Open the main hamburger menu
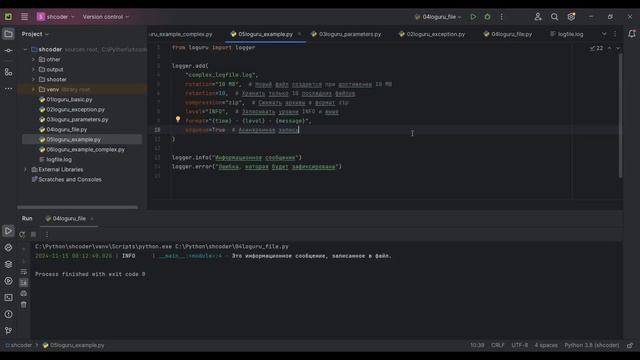 (x=24, y=17)
